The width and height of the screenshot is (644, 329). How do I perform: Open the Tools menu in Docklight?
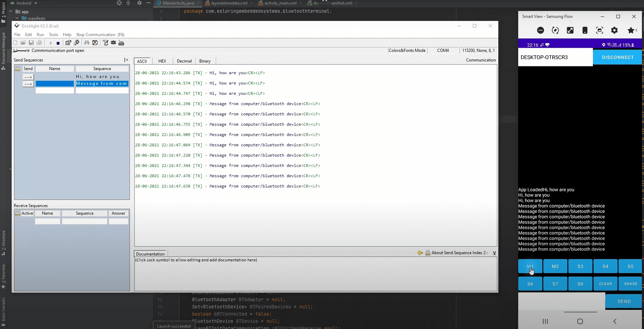tap(53, 35)
